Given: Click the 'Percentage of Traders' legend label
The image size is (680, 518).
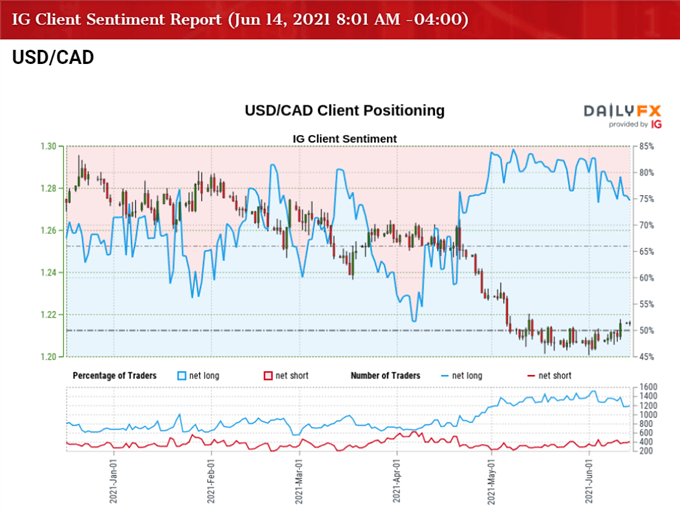Looking at the screenshot, I should (114, 376).
